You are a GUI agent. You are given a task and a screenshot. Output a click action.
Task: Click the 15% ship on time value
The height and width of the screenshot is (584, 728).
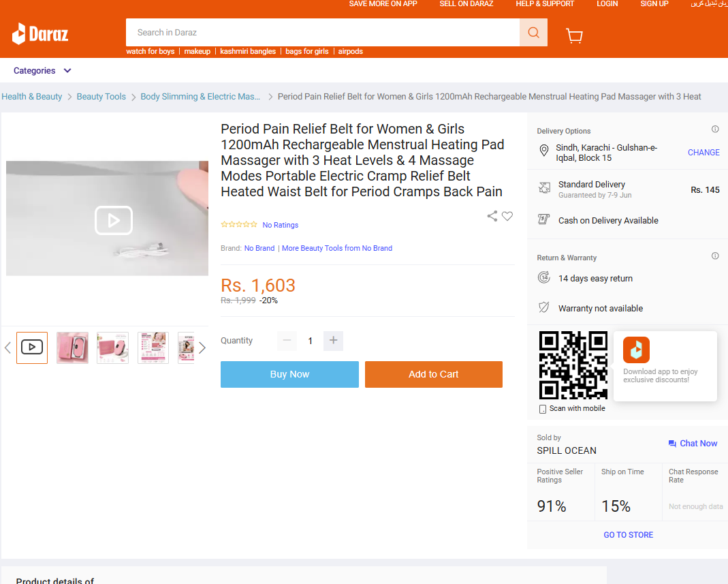(x=616, y=506)
